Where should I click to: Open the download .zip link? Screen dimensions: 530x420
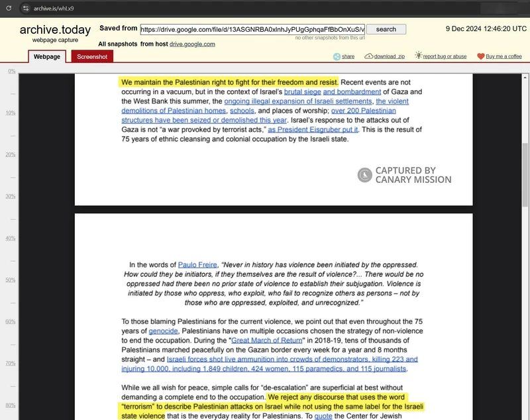click(390, 56)
